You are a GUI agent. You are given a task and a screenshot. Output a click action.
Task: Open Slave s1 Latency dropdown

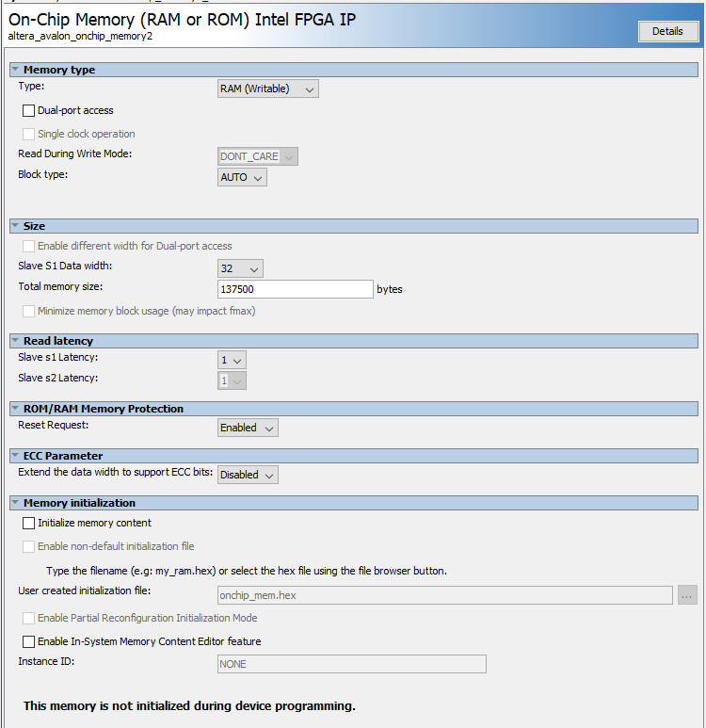[x=232, y=361]
